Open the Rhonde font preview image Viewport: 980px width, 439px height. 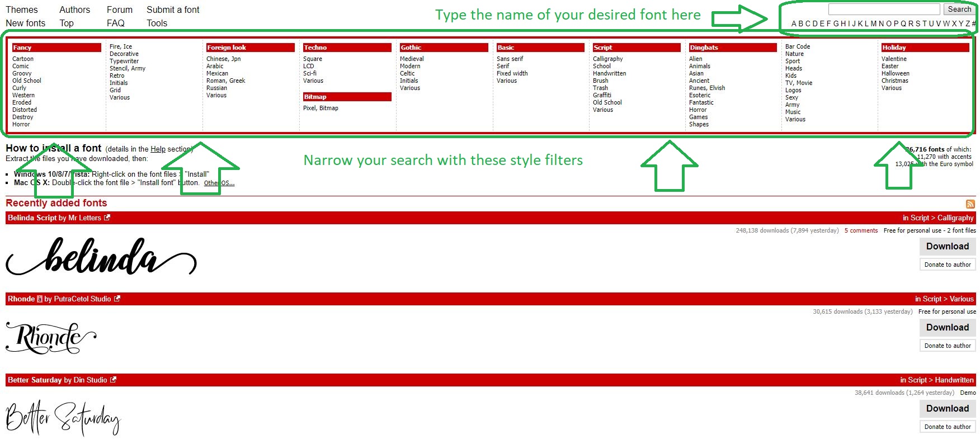pos(51,338)
